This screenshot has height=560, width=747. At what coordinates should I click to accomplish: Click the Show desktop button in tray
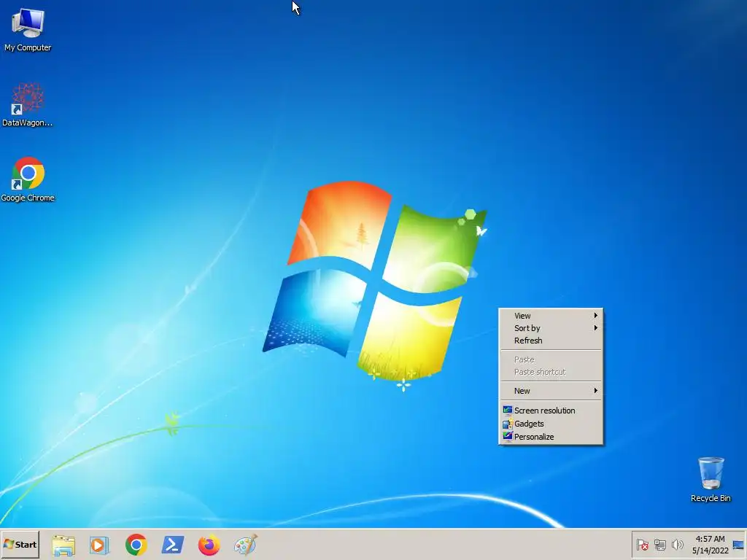tap(738, 545)
